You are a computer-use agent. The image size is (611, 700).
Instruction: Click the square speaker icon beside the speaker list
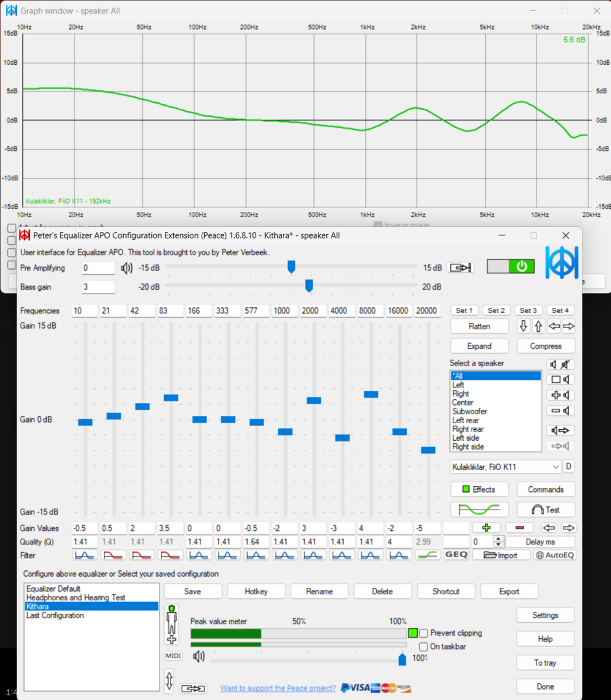[x=560, y=379]
